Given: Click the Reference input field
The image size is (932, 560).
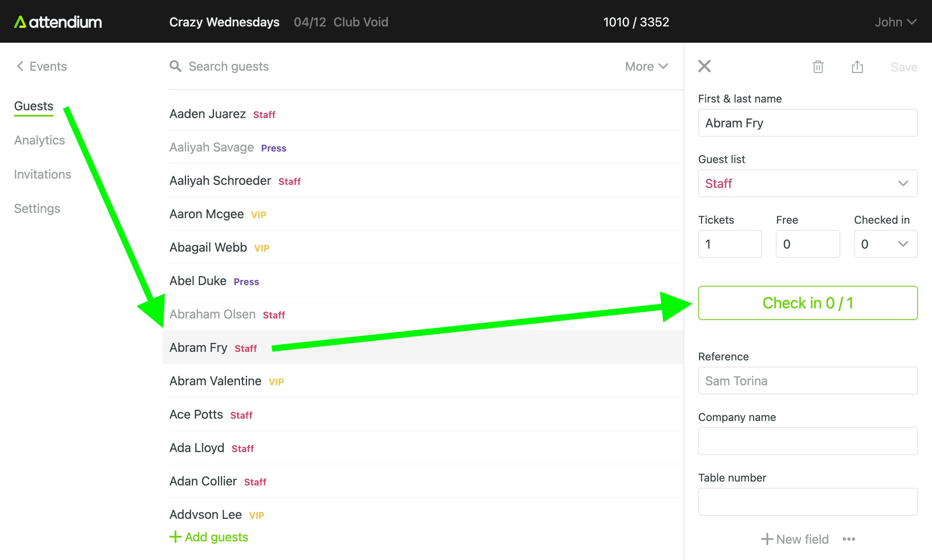Looking at the screenshot, I should coord(808,381).
